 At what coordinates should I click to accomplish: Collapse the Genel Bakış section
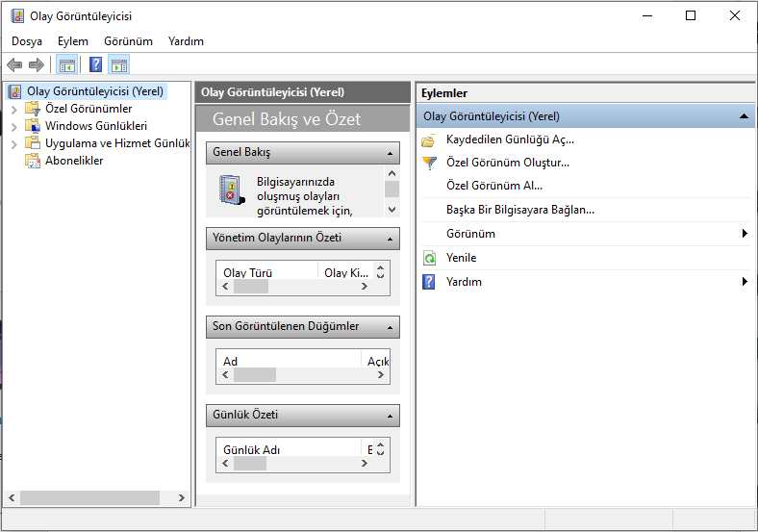point(391,153)
